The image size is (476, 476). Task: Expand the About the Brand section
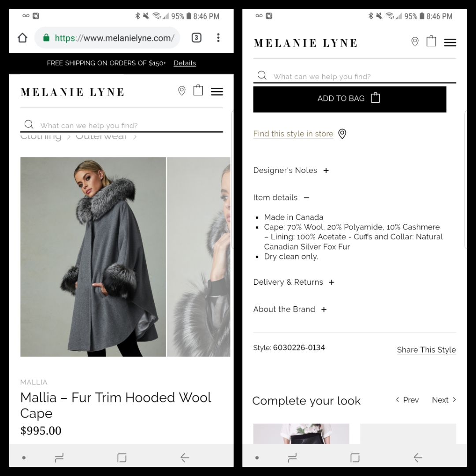[x=324, y=309]
